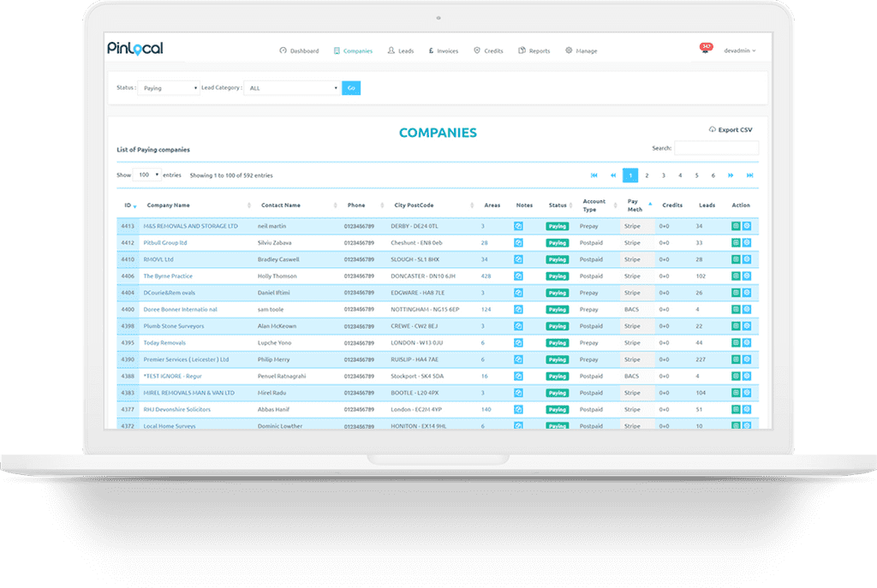
Task: Open the notifications bell with red badge
Action: point(705,50)
